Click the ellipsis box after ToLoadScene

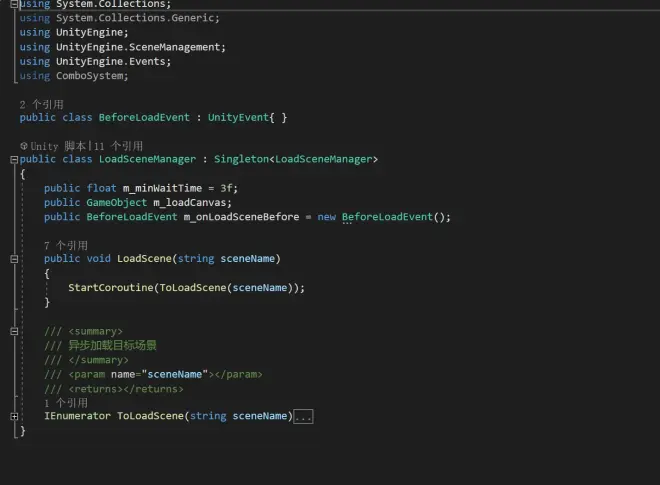[x=304, y=416]
